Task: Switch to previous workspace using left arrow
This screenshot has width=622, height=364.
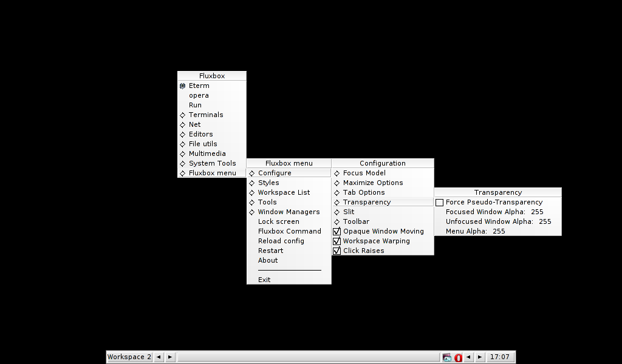Action: [159, 357]
